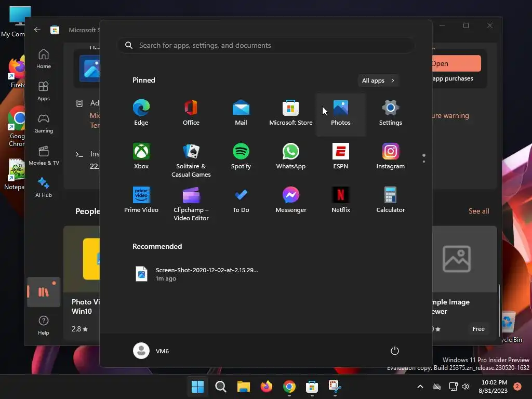Viewport: 532px width, 399px height.
Task: Open Snipping Tool from taskbar
Action: click(335, 387)
